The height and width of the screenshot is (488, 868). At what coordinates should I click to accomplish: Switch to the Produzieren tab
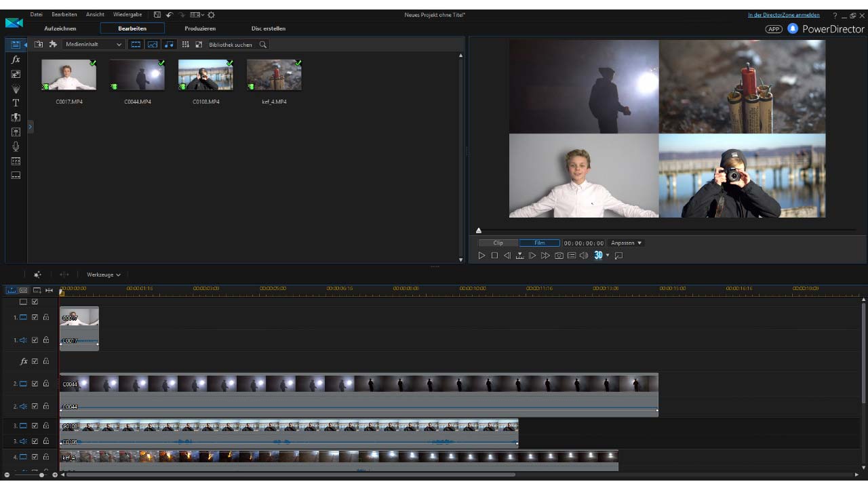tap(200, 28)
